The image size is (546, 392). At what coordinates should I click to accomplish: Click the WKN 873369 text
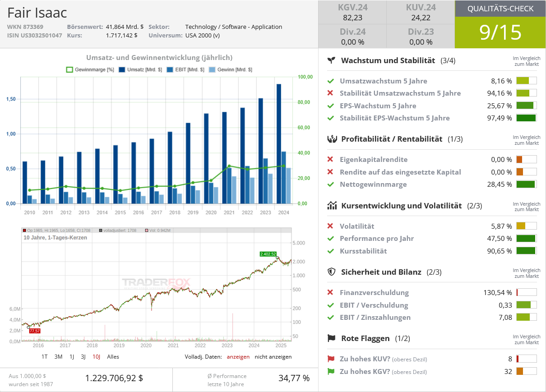25,27
